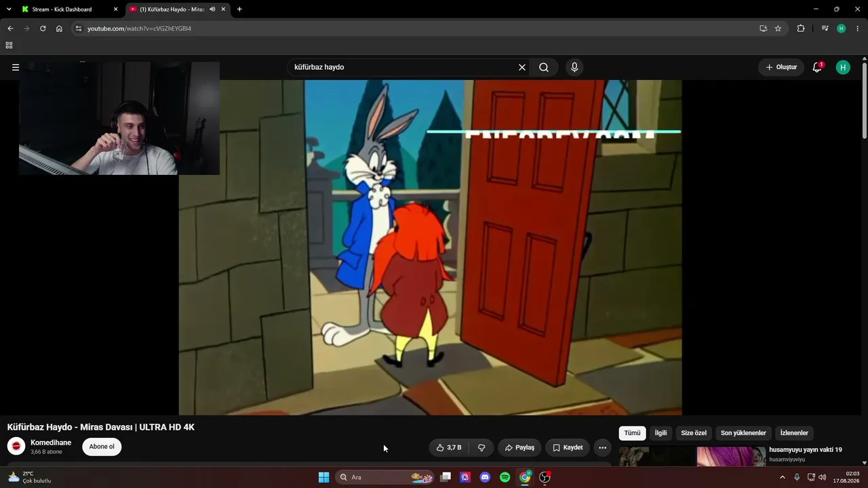Like the video with 3,7 B likes
The width and height of the screenshot is (868, 488).
point(449,447)
